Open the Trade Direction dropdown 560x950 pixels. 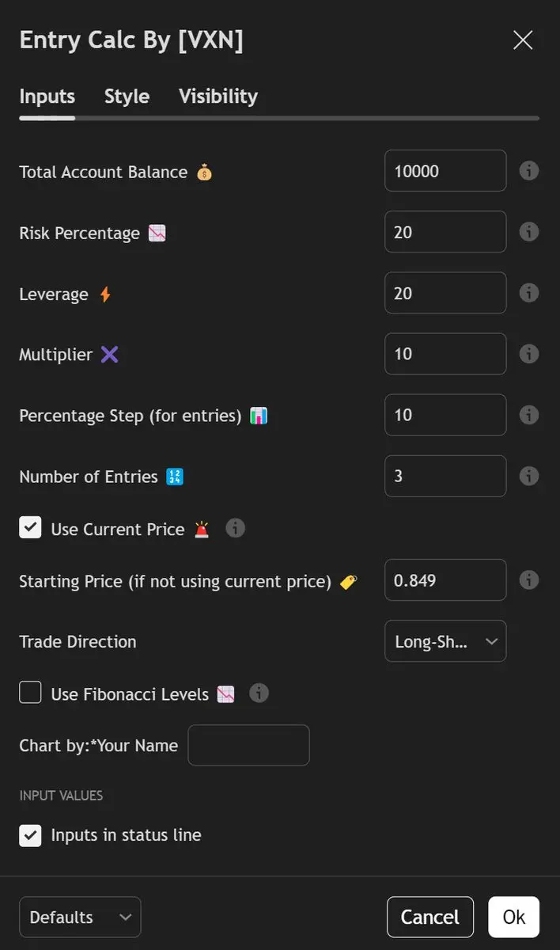coord(445,641)
